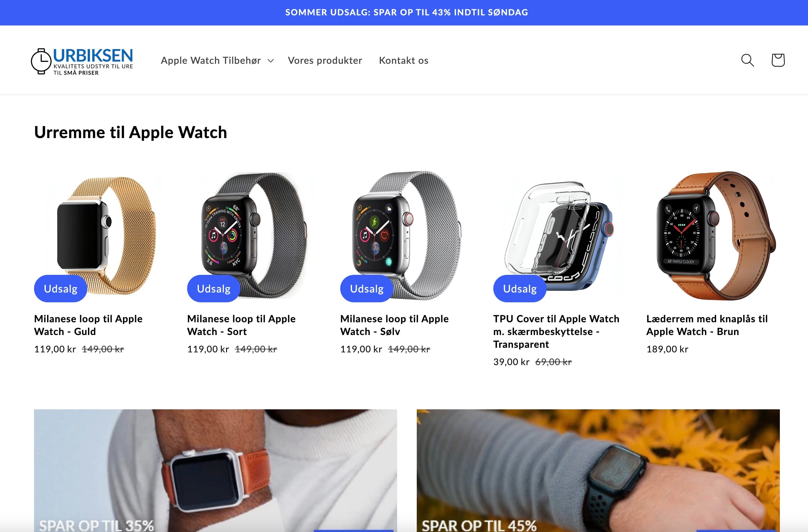Open the Milanese loop til Apple Watch - Guld link
Screen dimensions: 808x532
pos(88,325)
